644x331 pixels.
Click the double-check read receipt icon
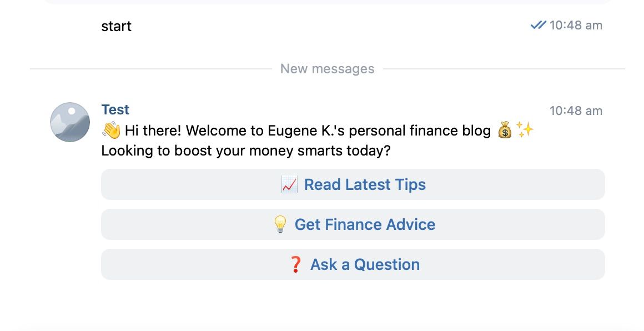click(x=538, y=25)
